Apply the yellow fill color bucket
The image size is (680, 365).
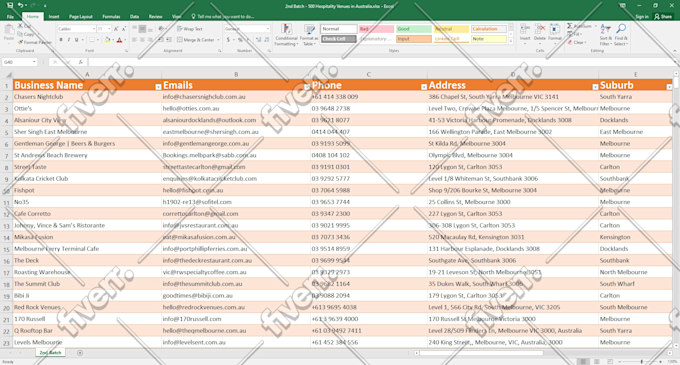107,40
